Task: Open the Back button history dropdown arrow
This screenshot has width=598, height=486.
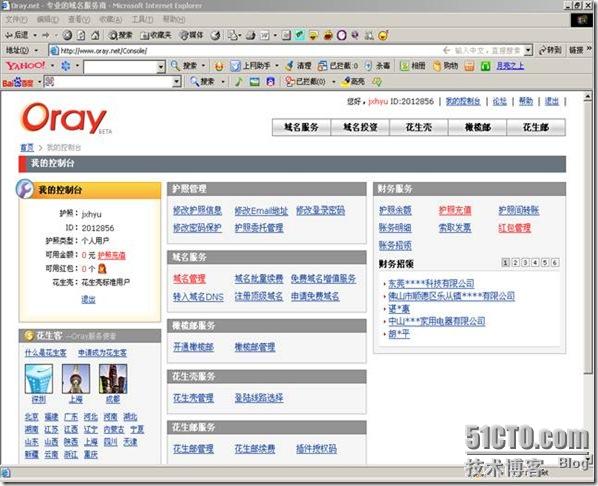Action: pyautogui.click(x=35, y=35)
